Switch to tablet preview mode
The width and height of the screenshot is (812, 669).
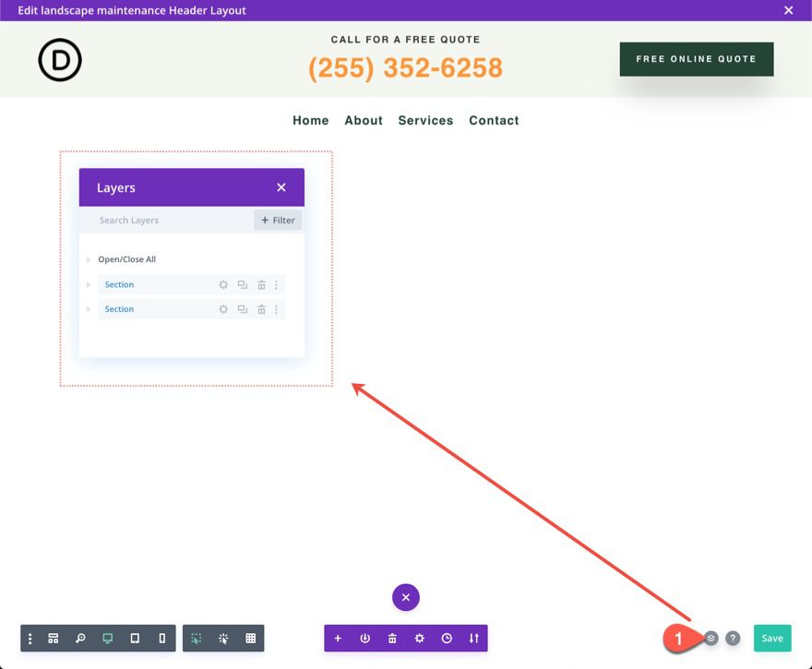tap(135, 638)
